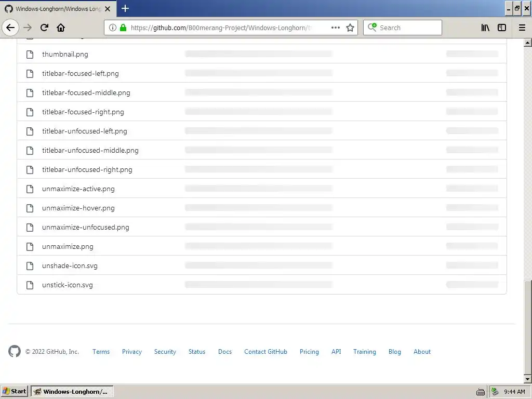Image resolution: width=532 pixels, height=399 pixels.
Task: Open unmaximize-unfocused.png
Action: [x=86, y=228]
